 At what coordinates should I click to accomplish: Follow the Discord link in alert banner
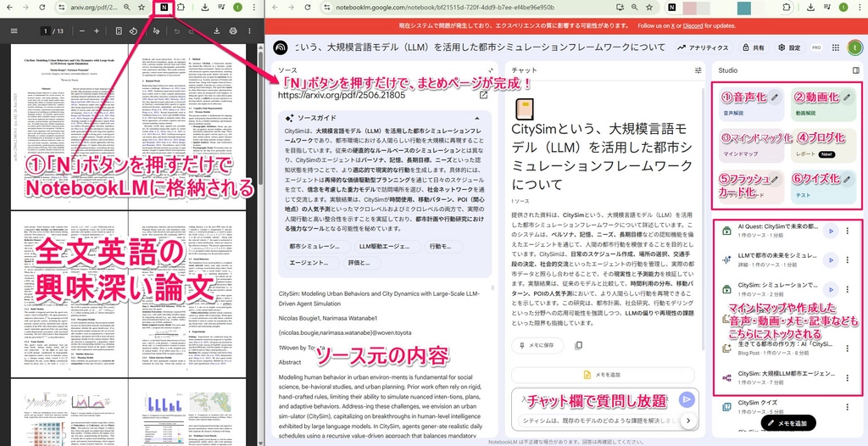[x=693, y=25]
